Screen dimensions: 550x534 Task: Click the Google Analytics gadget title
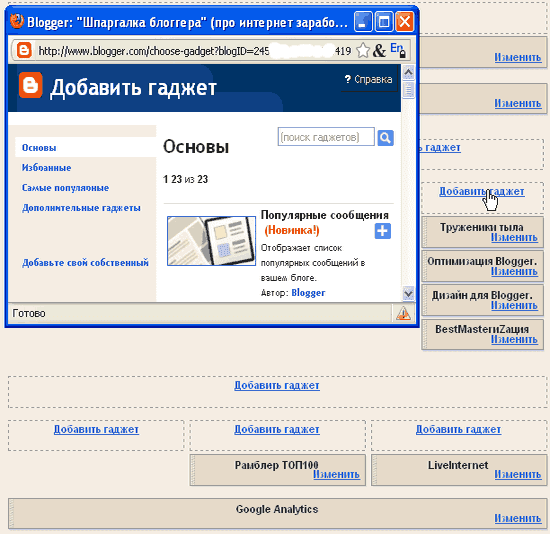(x=277, y=509)
